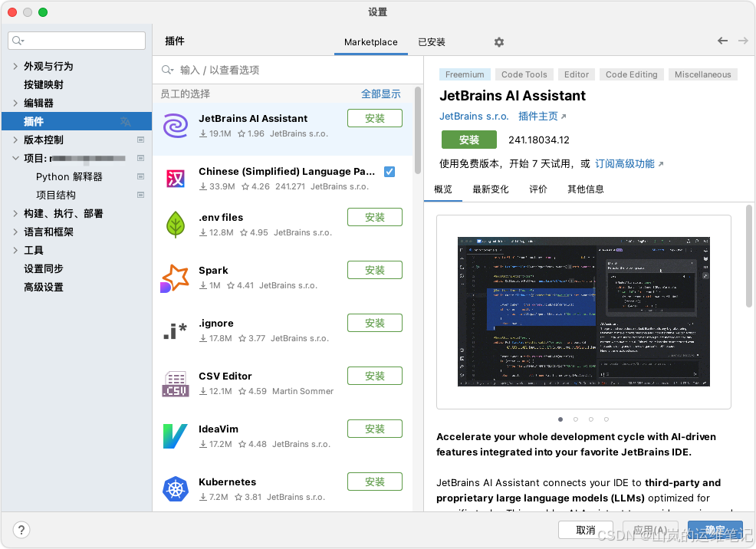Open the JetBrains s.r.o. vendor link
Viewport: 756px width, 549px height.
(x=474, y=116)
